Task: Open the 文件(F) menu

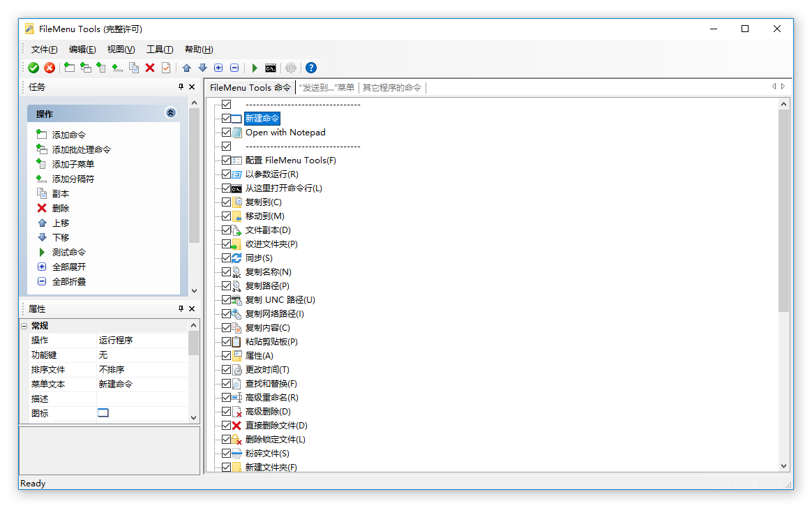Action: [x=44, y=49]
